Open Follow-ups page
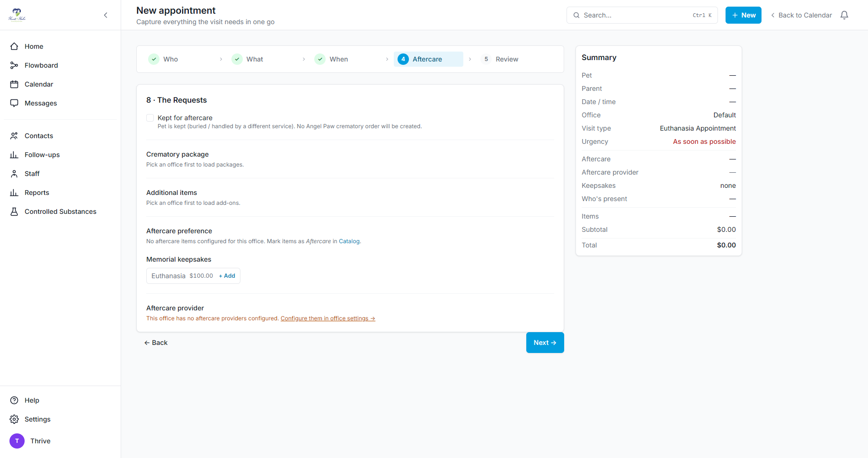868x458 pixels. pos(61,155)
